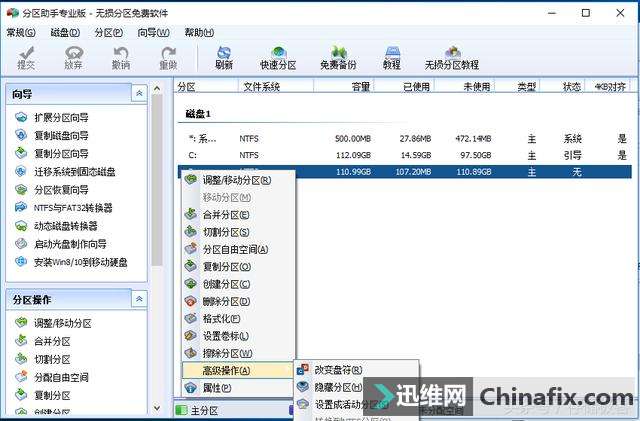Choose 分区自由空间(A) in context menu
The image size is (640, 421).
click(x=238, y=249)
